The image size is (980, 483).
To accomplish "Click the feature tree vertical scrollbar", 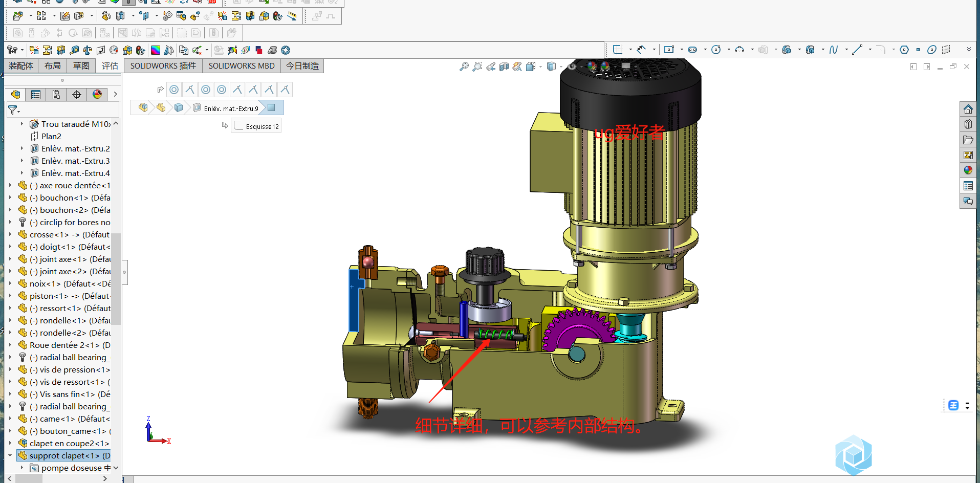I will (116, 279).
